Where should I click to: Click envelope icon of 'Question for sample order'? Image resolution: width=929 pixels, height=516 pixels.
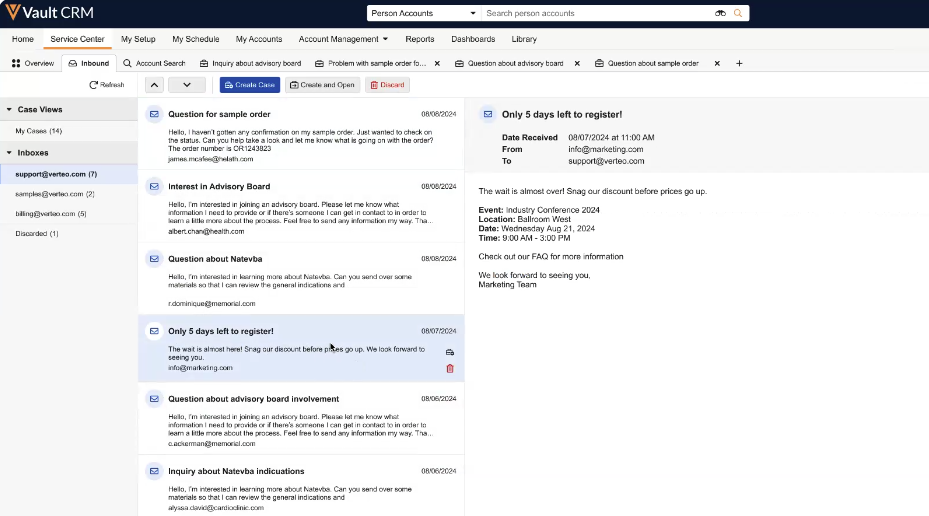pos(154,114)
